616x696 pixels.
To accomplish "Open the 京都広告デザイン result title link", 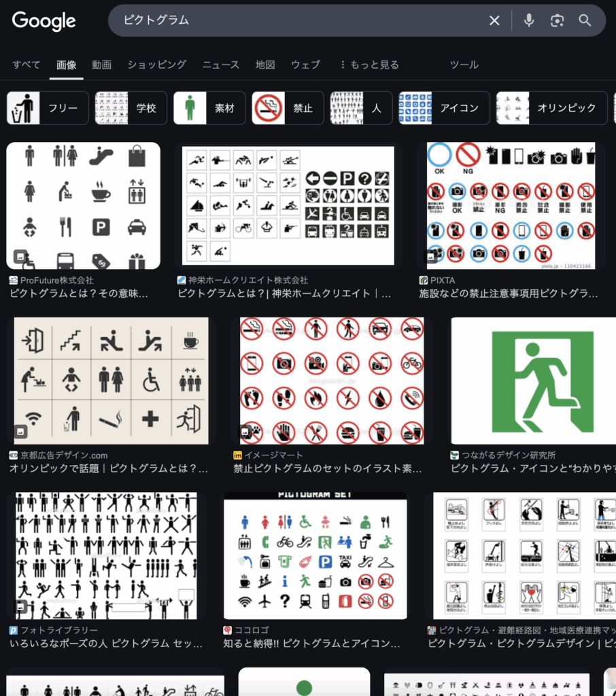I will click(x=109, y=469).
